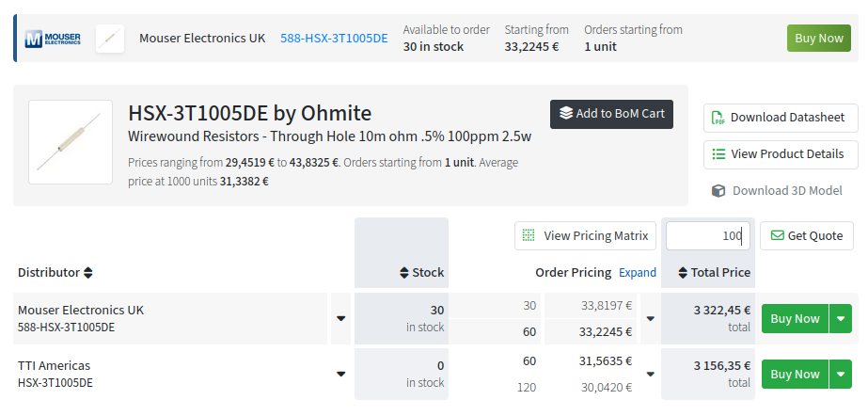Open the large HSX-3T1005DE product image
868x416 pixels.
[71, 142]
